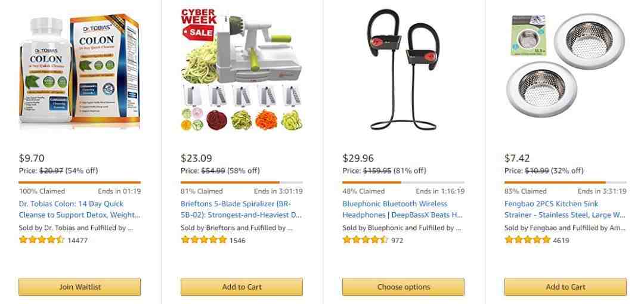Open Bluephonic headphones product image
The image size is (644, 304).
[x=403, y=70]
